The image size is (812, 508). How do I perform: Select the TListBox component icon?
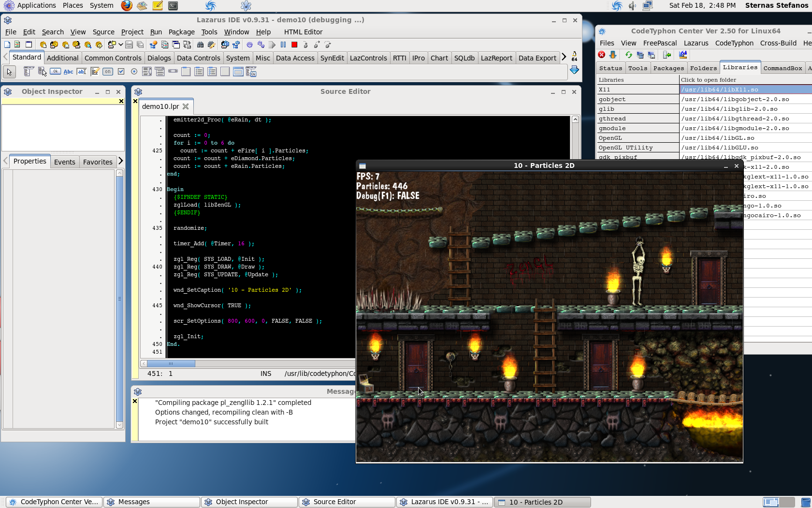147,72
